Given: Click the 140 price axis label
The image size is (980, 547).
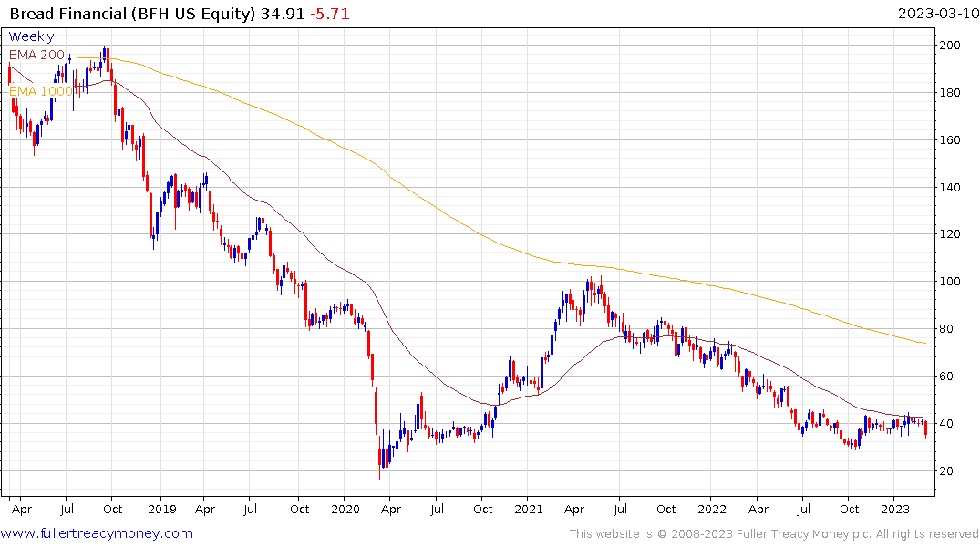Looking at the screenshot, I should coord(950,188).
